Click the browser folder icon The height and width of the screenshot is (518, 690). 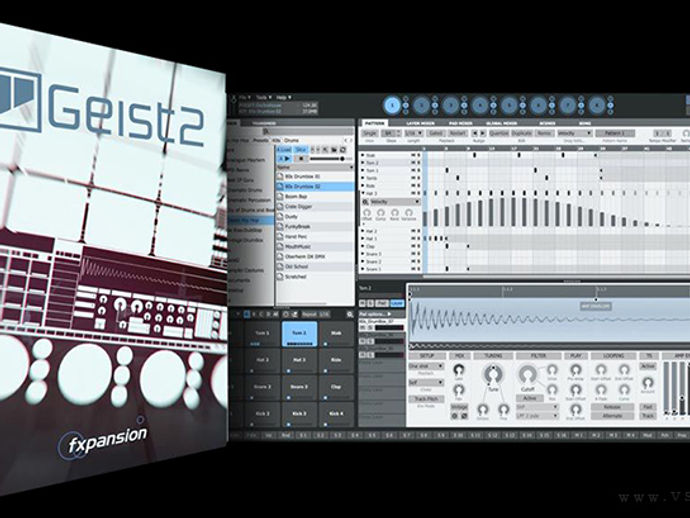tap(334, 150)
